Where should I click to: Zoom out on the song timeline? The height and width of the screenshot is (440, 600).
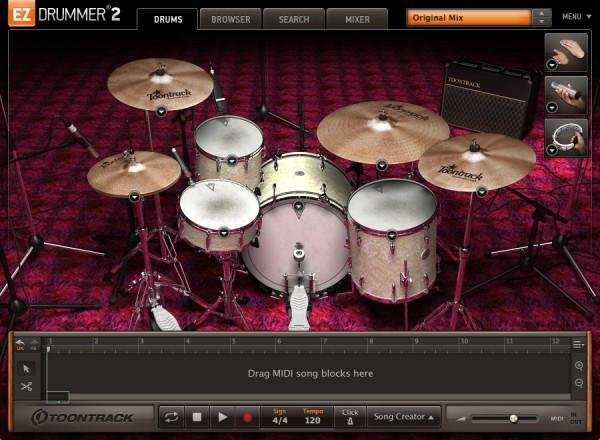[x=579, y=384]
